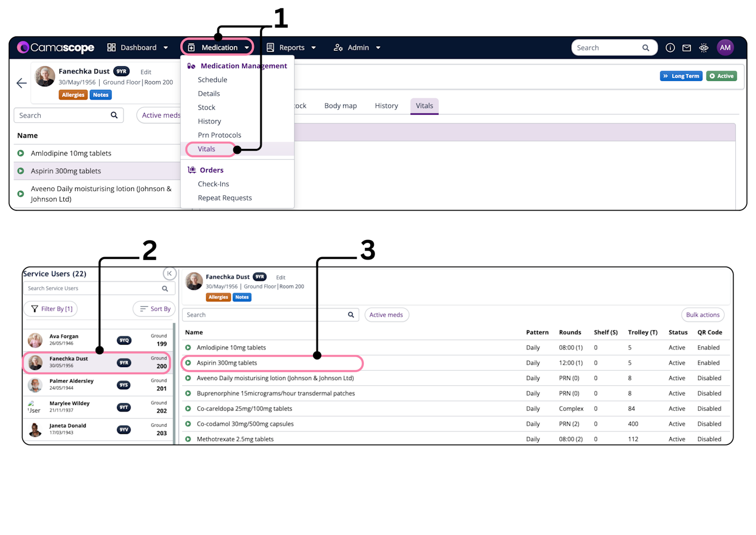Viewport: 756px width, 535px height.
Task: Click Janeta Donald's avatar photo
Action: tap(35, 430)
